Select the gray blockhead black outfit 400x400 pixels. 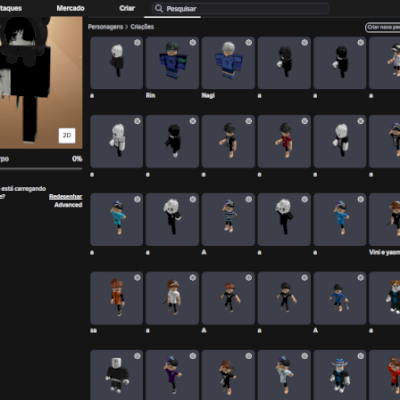click(x=117, y=375)
